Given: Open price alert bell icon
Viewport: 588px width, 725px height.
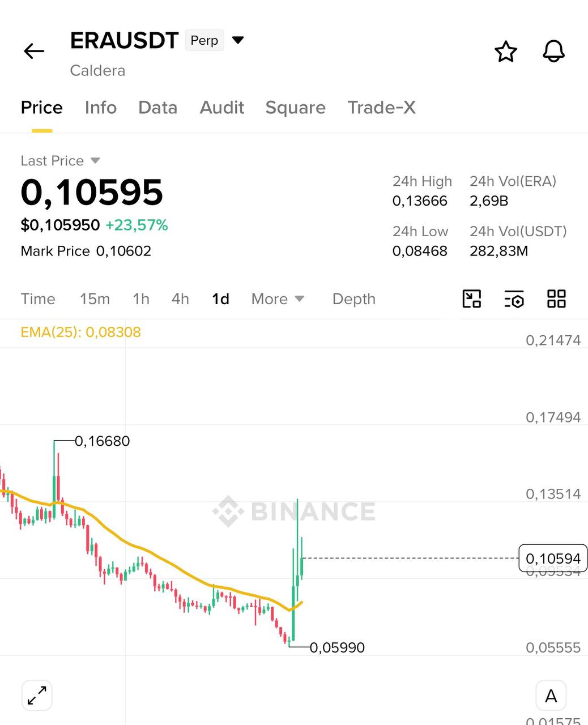Looking at the screenshot, I should [553, 52].
